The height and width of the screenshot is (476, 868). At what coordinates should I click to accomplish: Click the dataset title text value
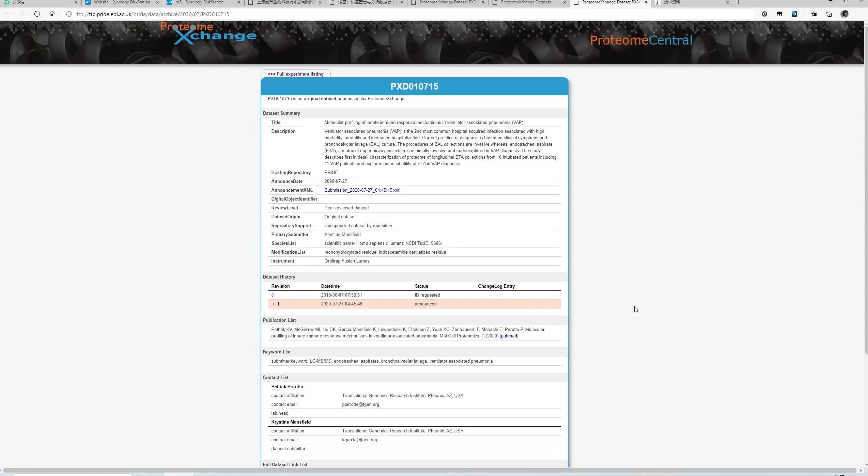point(424,122)
